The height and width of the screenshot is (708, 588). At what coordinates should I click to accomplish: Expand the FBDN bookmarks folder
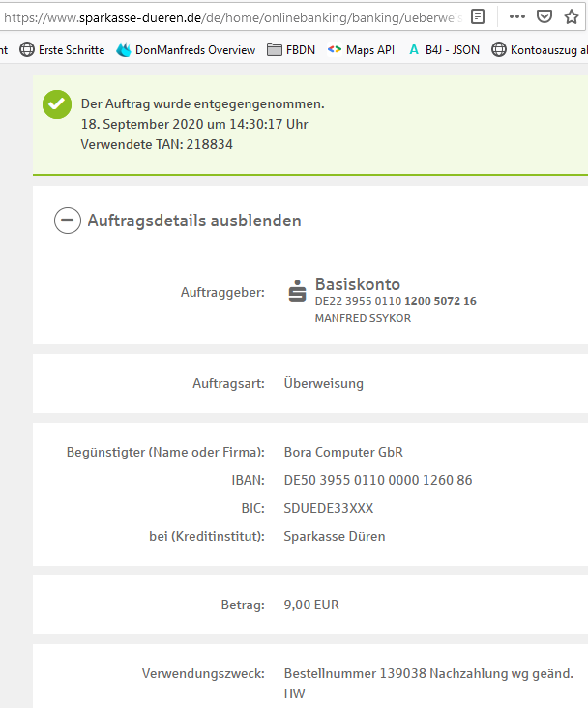click(x=290, y=50)
